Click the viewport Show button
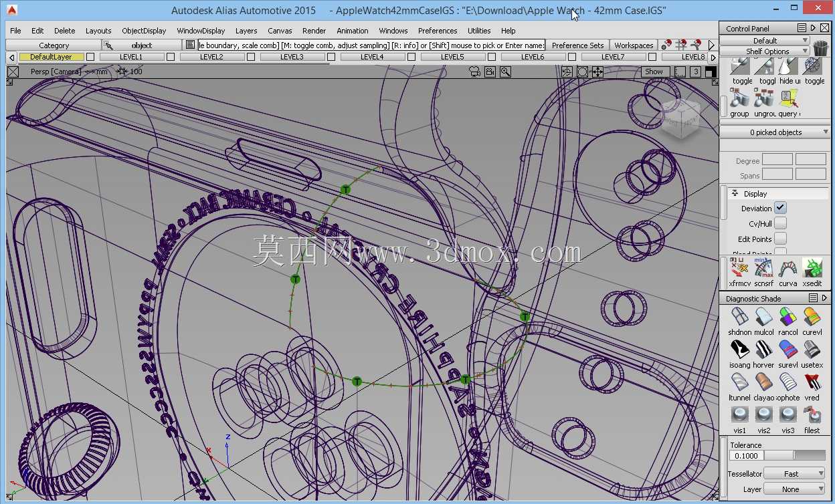 point(654,72)
